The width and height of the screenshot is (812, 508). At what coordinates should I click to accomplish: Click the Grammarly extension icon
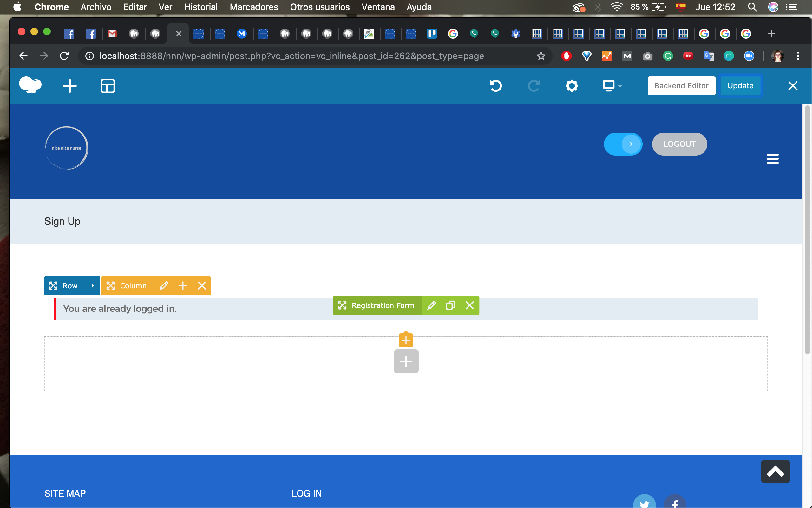[x=668, y=56]
